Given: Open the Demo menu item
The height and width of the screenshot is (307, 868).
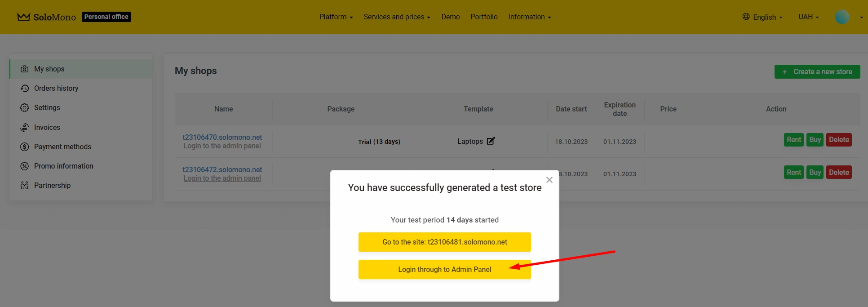Looking at the screenshot, I should (x=450, y=17).
